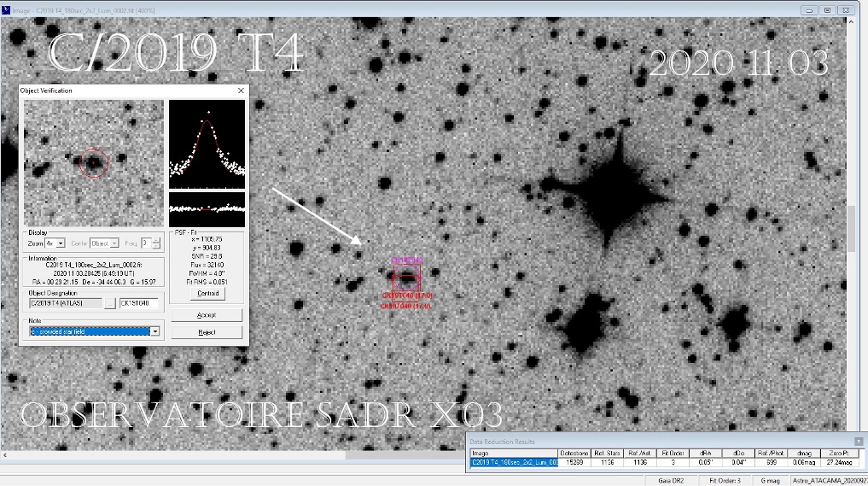The image size is (868, 486).
Task: Click the dRA column header
Action: pyautogui.click(x=705, y=454)
